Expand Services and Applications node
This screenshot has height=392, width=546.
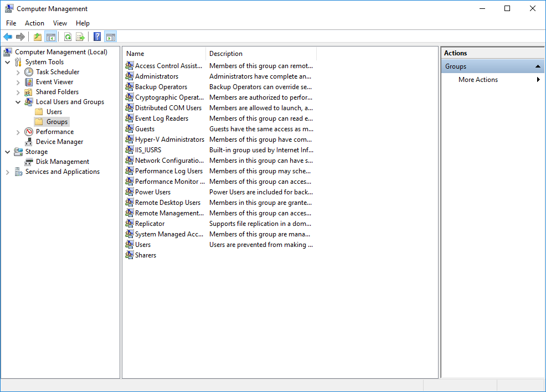[8, 172]
